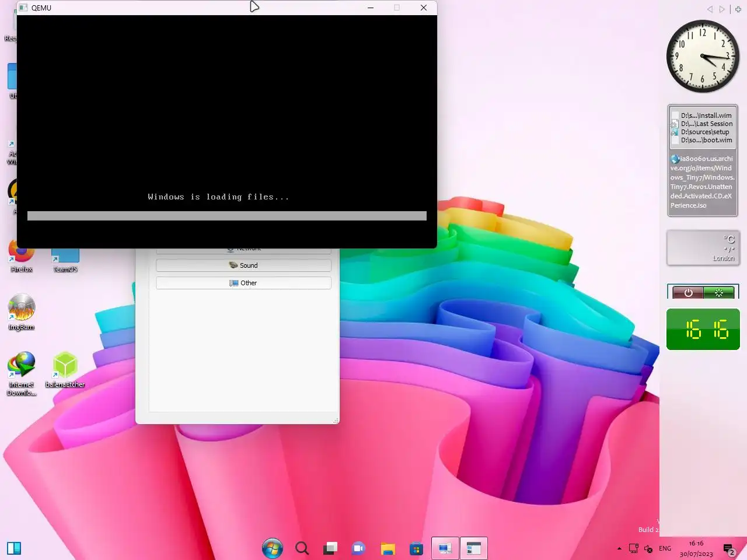
Task: Click the red power button on the gadget
Action: [x=688, y=293]
